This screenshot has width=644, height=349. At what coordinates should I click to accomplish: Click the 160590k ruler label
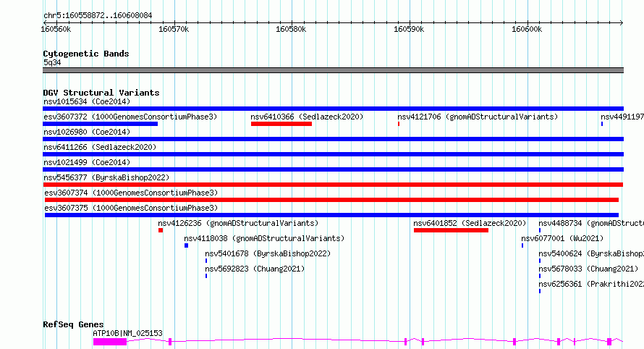point(409,29)
